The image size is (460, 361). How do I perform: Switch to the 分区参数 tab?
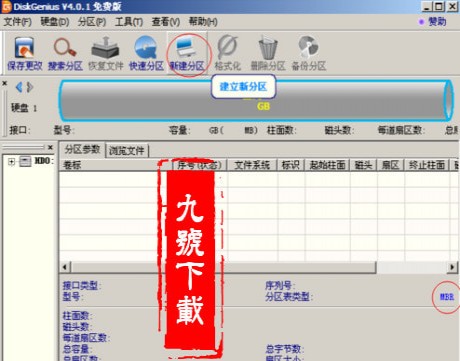click(82, 149)
